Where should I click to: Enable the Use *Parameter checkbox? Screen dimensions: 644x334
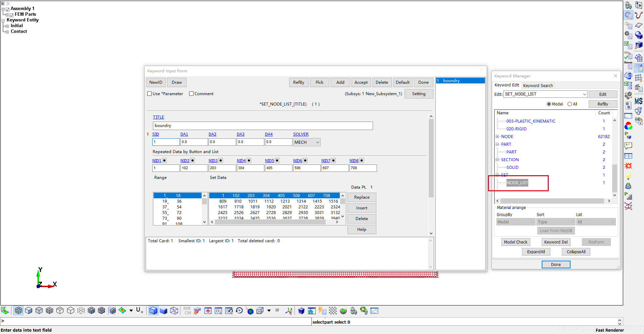coord(150,94)
